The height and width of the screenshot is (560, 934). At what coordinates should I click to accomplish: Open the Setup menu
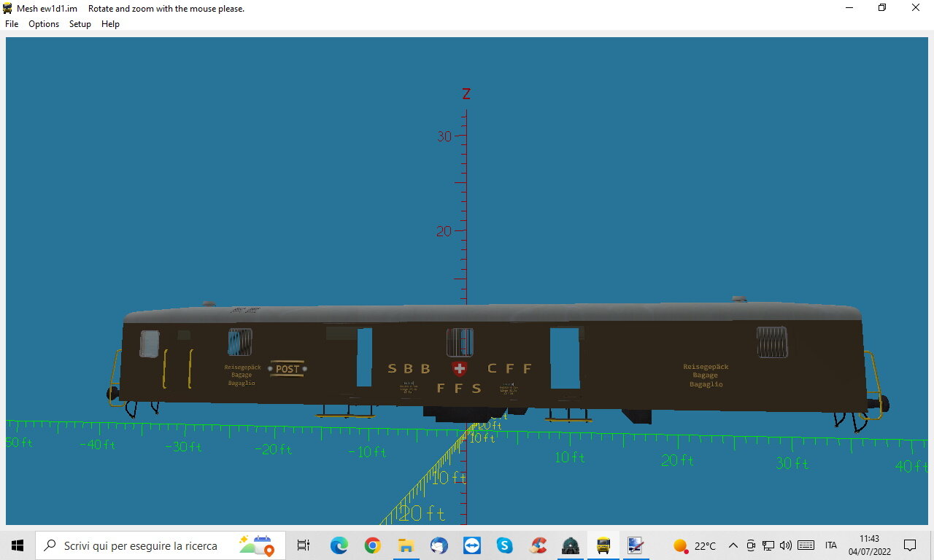(x=80, y=24)
